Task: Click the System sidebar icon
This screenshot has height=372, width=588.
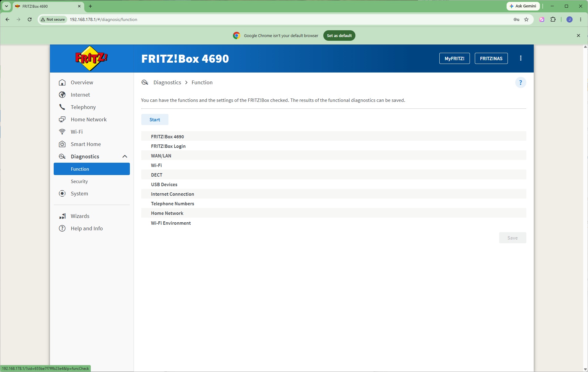Action: [x=62, y=194]
